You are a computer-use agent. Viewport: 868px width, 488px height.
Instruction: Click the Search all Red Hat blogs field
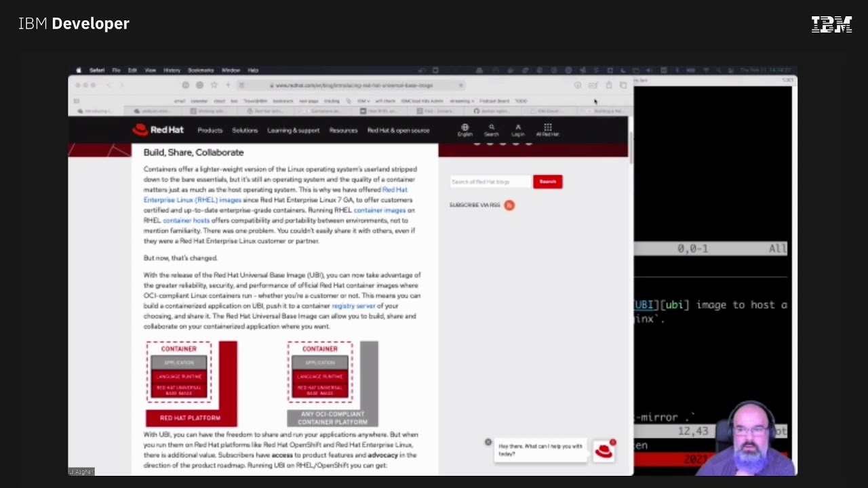click(490, 182)
